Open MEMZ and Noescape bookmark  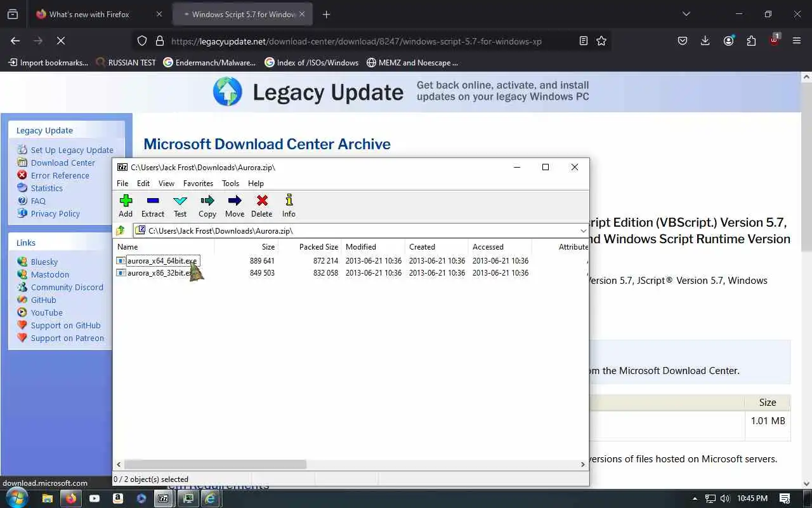click(412, 62)
